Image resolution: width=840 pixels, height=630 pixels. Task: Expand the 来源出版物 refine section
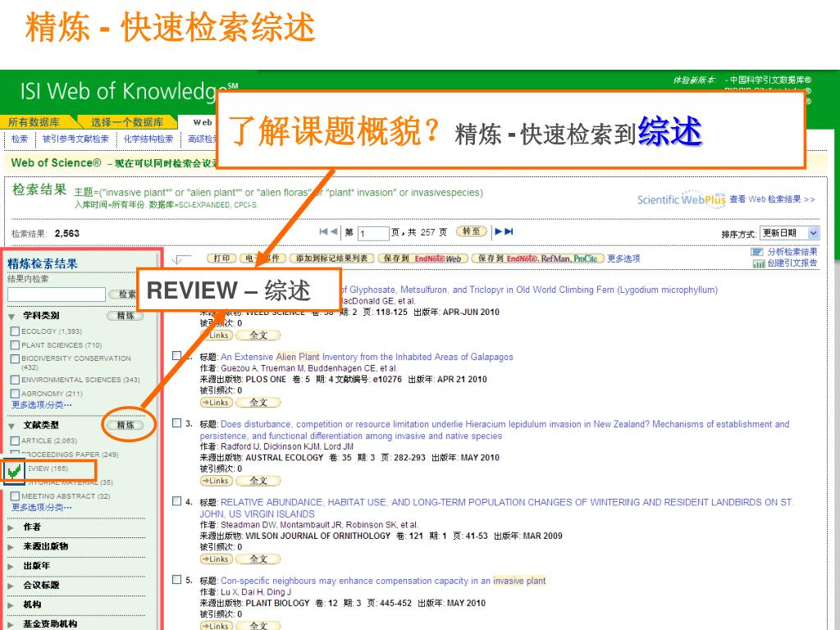pos(11,547)
